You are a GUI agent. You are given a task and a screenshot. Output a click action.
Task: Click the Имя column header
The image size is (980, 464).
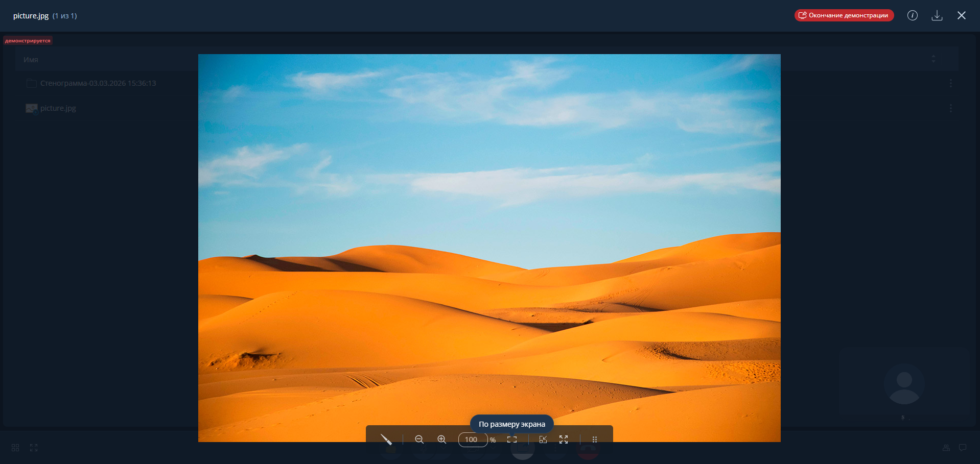coord(31,60)
